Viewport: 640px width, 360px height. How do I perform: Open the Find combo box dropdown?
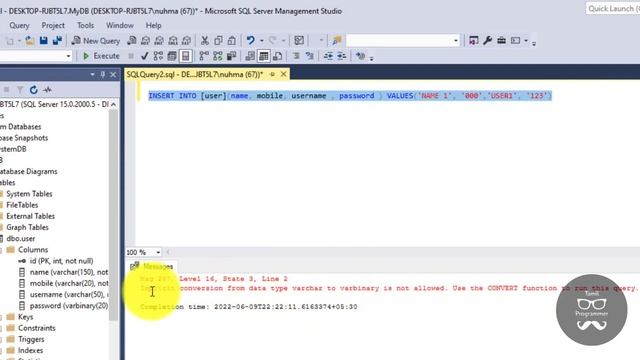coord(456,40)
